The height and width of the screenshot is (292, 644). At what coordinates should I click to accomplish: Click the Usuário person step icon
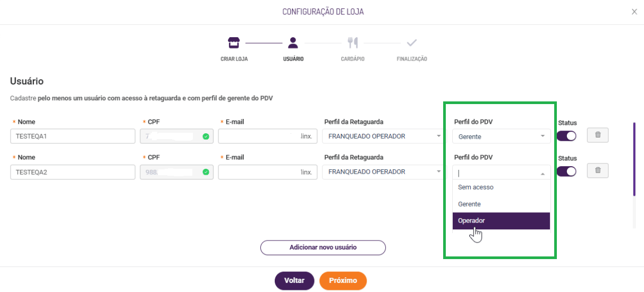pyautogui.click(x=293, y=43)
